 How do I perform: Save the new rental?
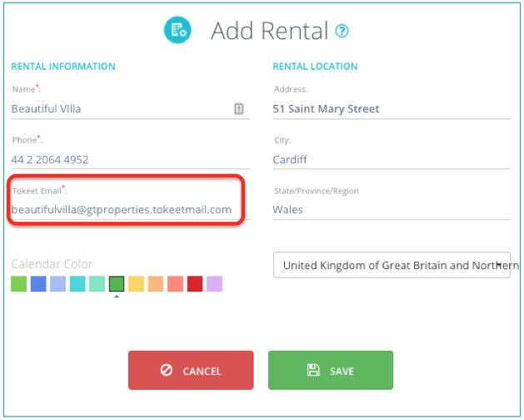331,370
